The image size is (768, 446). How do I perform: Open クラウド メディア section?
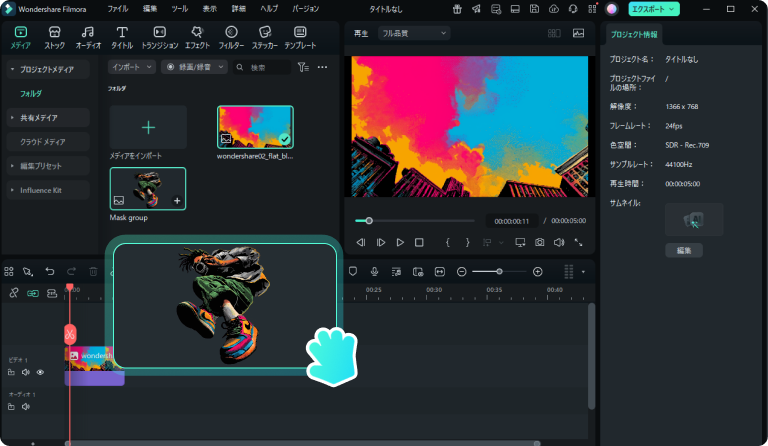48,142
